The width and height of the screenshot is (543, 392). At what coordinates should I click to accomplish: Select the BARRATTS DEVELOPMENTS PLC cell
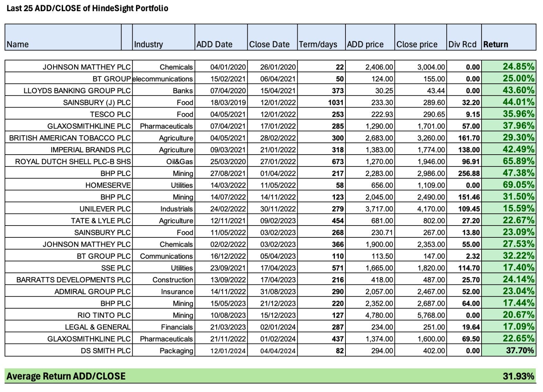69,280
